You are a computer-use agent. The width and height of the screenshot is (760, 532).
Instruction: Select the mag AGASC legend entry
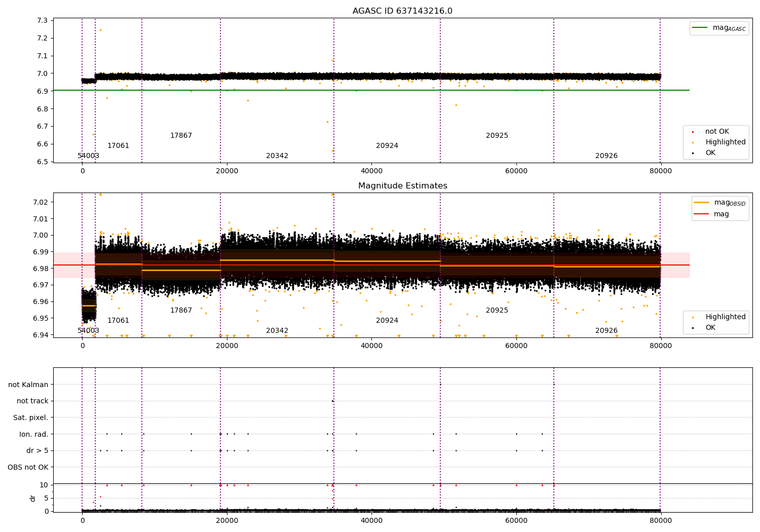(719, 28)
